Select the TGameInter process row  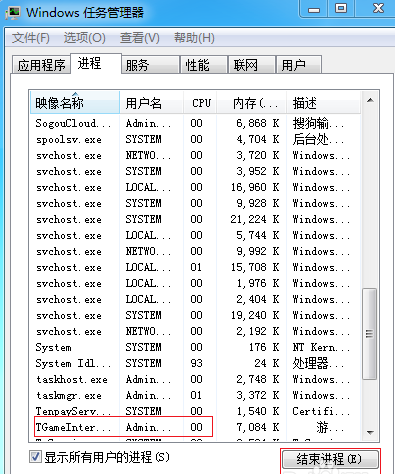tap(195, 427)
